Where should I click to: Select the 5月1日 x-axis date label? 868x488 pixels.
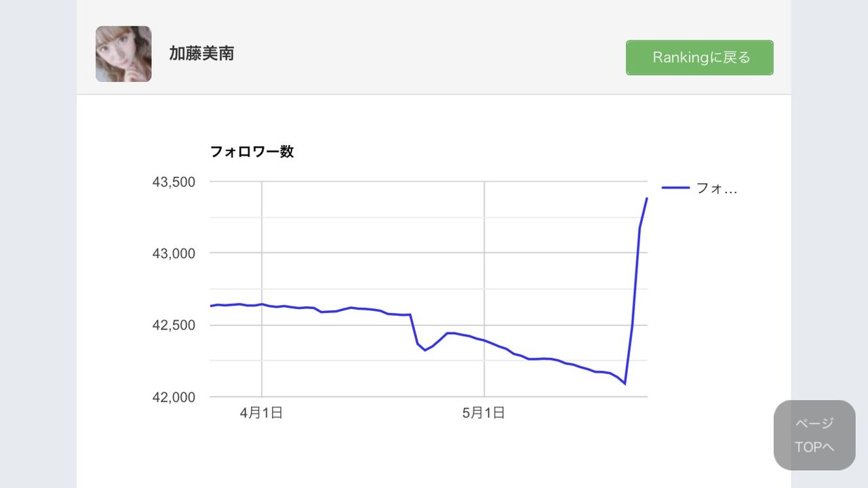(484, 413)
